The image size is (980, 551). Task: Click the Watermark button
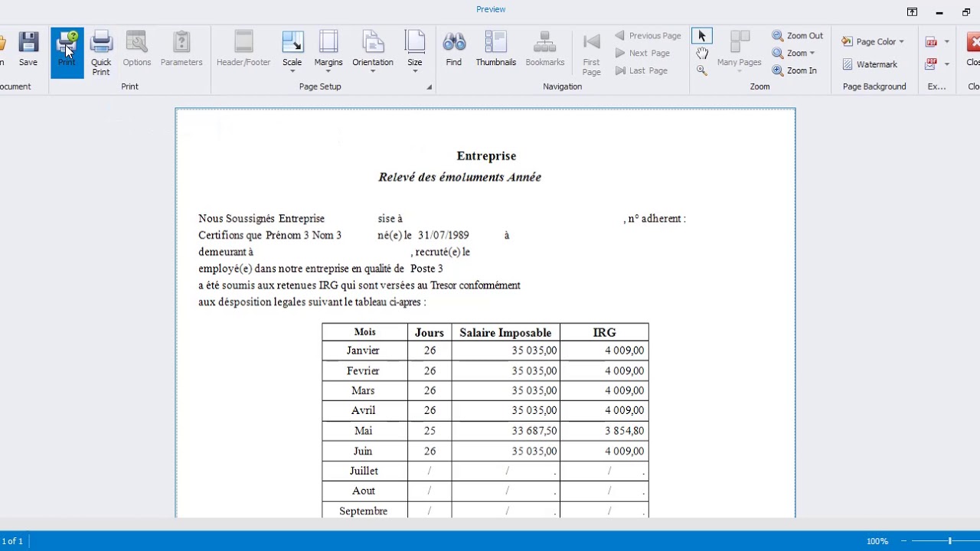click(869, 64)
